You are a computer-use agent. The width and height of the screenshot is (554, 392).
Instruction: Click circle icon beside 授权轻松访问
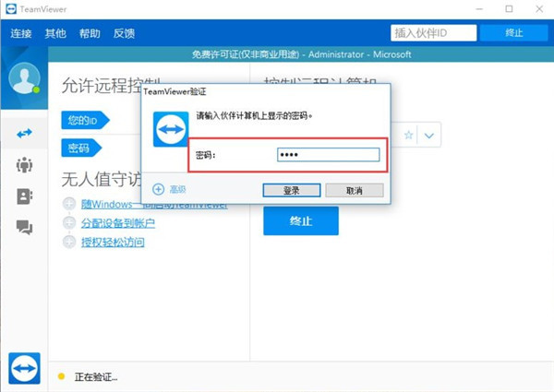tap(69, 242)
